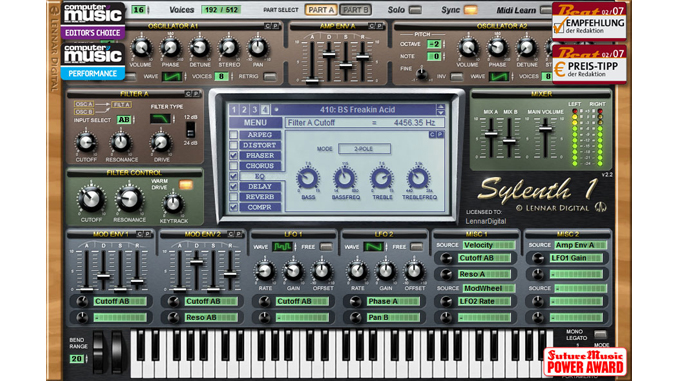
Task: Enable the REVERB effect checkbox
Action: 233,197
